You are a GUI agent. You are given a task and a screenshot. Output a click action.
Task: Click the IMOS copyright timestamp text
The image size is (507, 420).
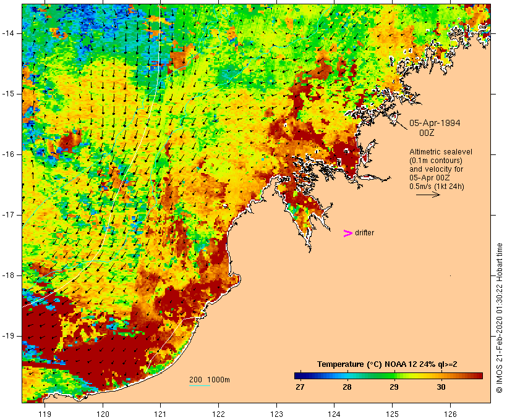[x=500, y=318]
